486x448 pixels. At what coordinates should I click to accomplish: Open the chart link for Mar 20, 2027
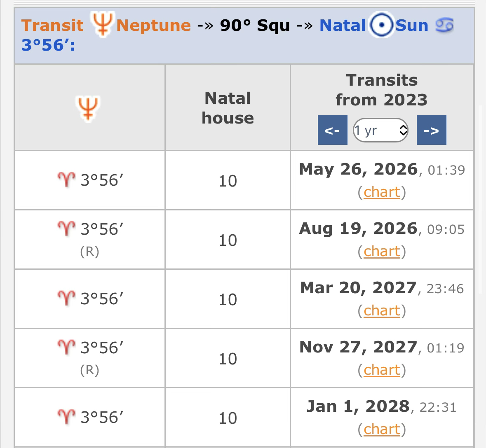tap(382, 310)
